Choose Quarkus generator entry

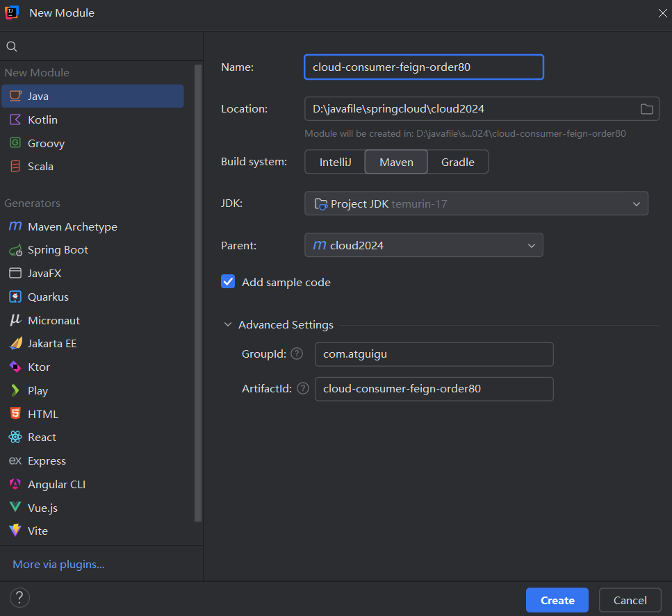(x=92, y=297)
